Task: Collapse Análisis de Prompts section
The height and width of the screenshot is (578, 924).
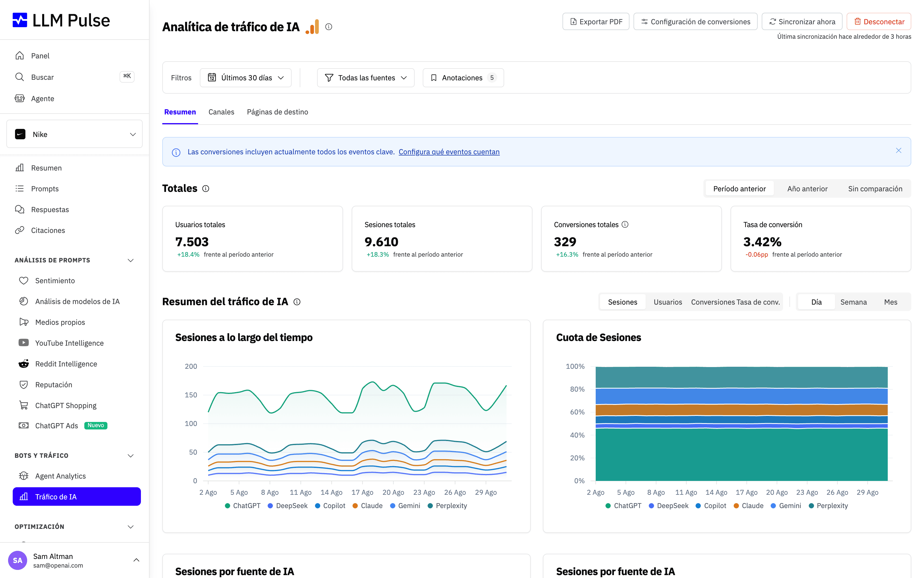Action: [x=131, y=260]
